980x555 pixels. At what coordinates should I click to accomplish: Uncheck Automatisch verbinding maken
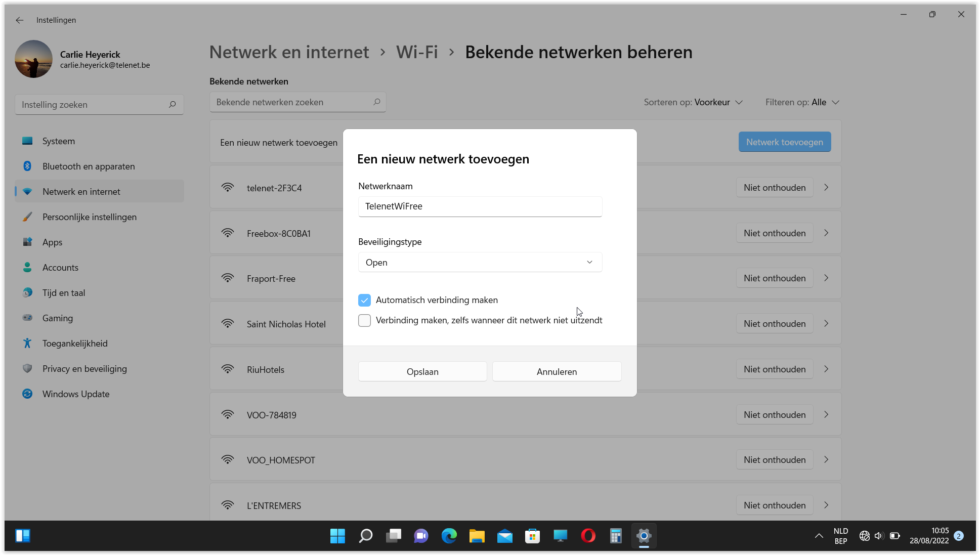[364, 300]
